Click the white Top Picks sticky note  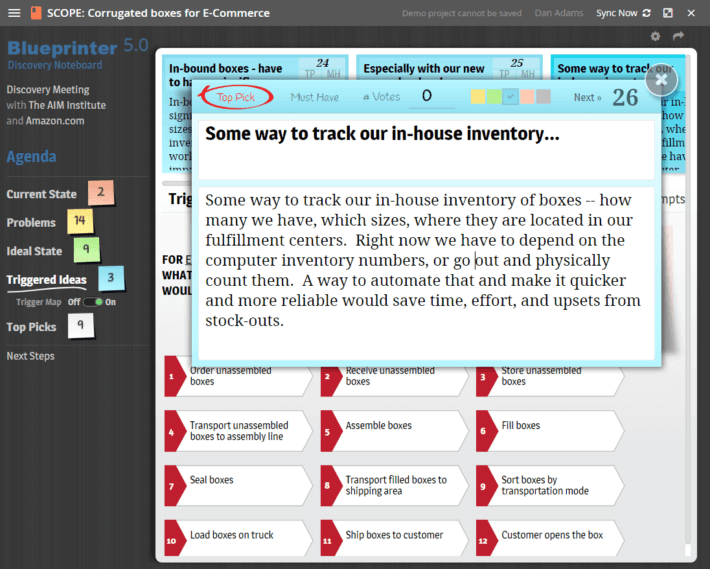point(81,325)
